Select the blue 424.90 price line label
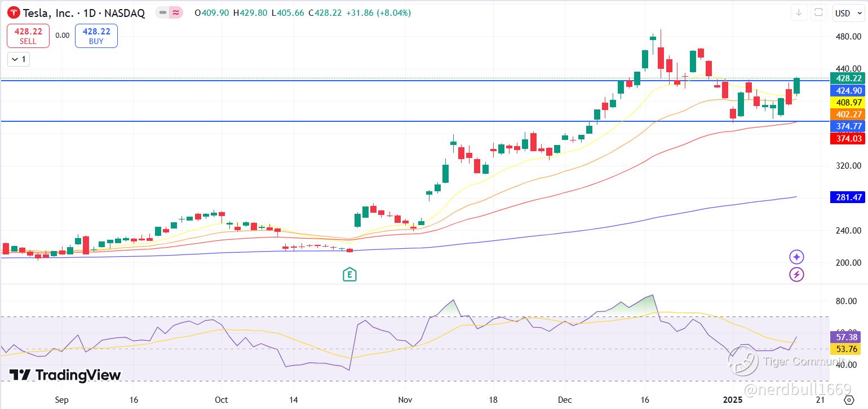Image resolution: width=868 pixels, height=409 pixels. (x=847, y=90)
